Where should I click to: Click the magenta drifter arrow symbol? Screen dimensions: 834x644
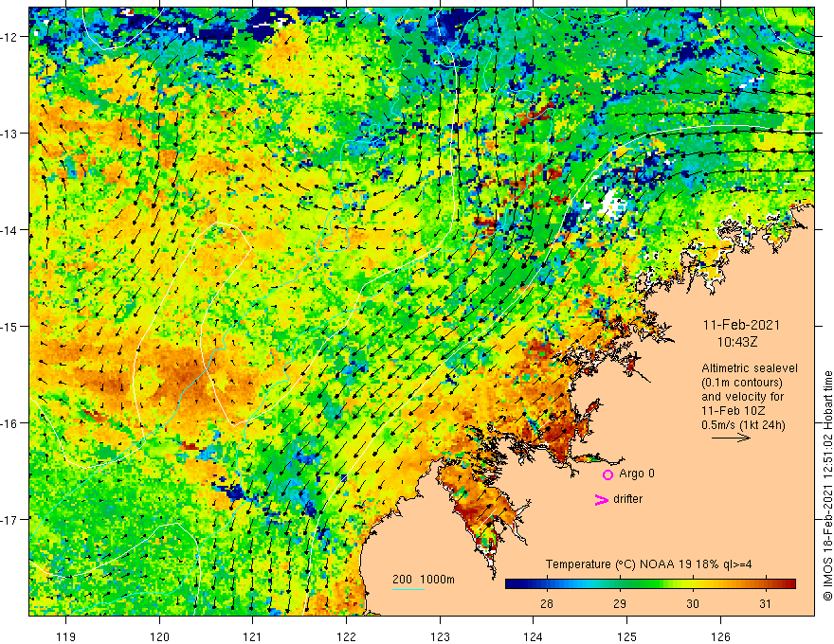coord(601,499)
